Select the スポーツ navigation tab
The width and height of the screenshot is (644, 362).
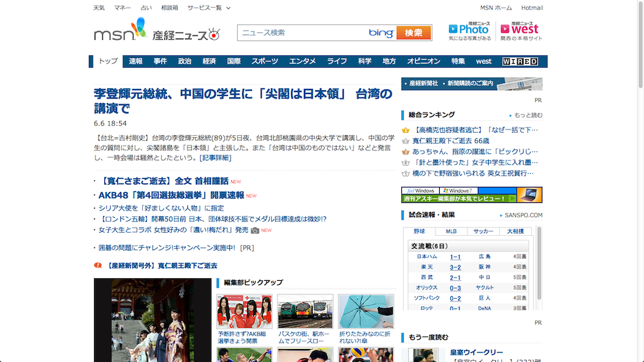(265, 61)
